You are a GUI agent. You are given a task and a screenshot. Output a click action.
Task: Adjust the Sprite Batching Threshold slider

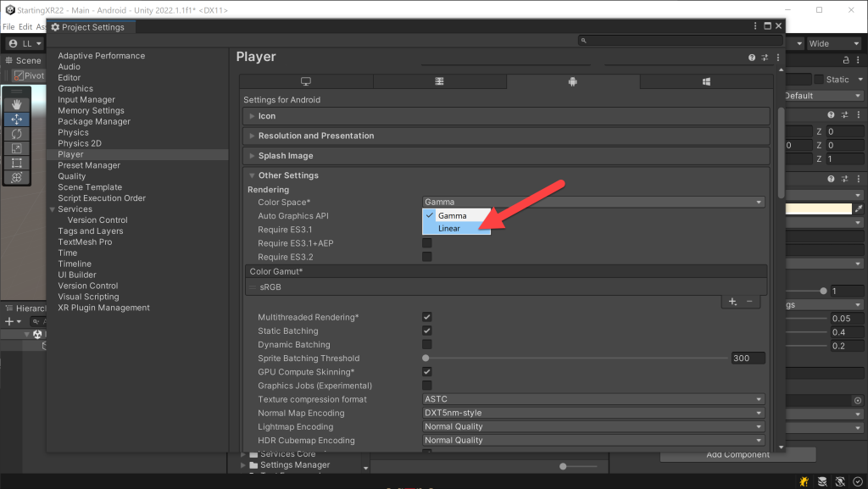(576, 358)
